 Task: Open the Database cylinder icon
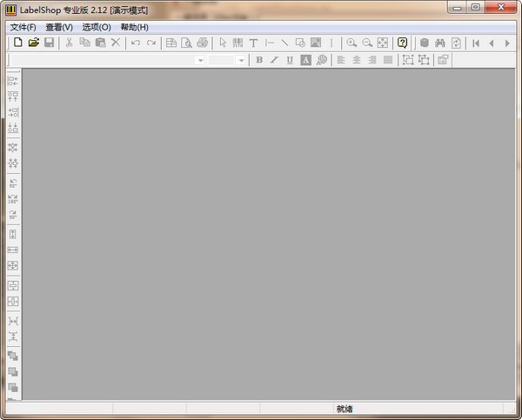click(425, 43)
